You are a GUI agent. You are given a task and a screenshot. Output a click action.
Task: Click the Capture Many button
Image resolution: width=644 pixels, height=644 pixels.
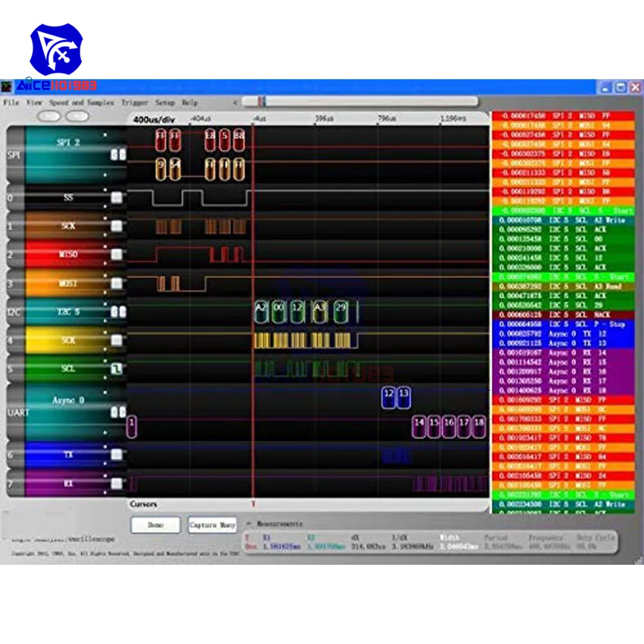(211, 525)
